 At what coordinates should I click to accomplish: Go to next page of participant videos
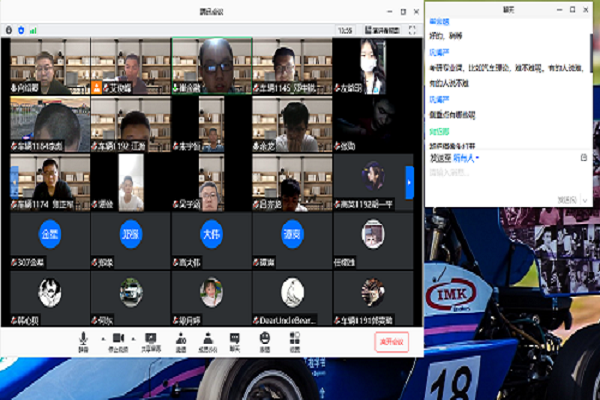point(408,182)
